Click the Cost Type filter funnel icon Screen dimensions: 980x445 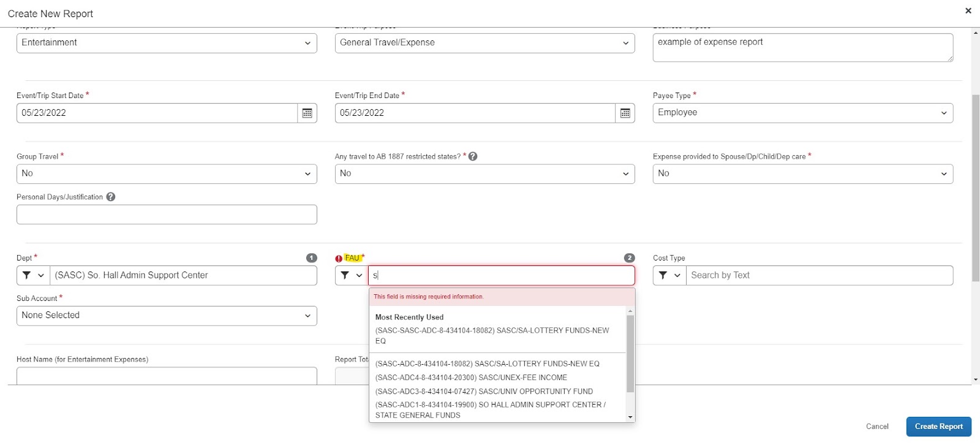tap(663, 275)
